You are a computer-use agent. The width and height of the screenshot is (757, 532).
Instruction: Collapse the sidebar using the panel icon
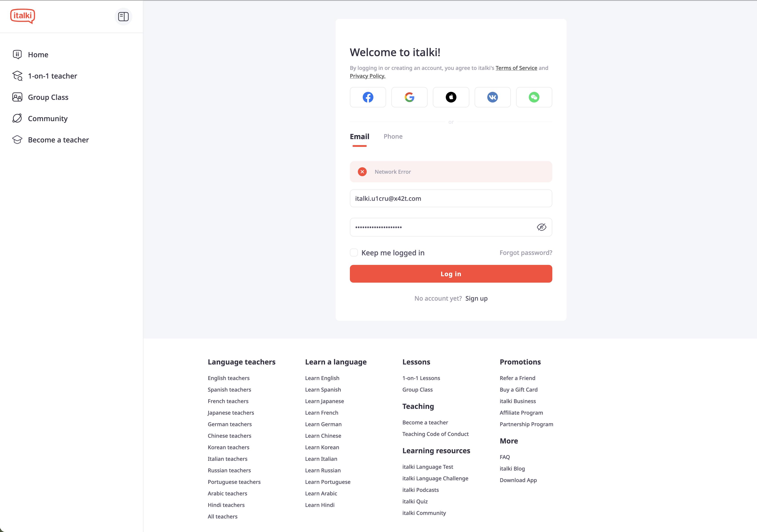tap(124, 16)
